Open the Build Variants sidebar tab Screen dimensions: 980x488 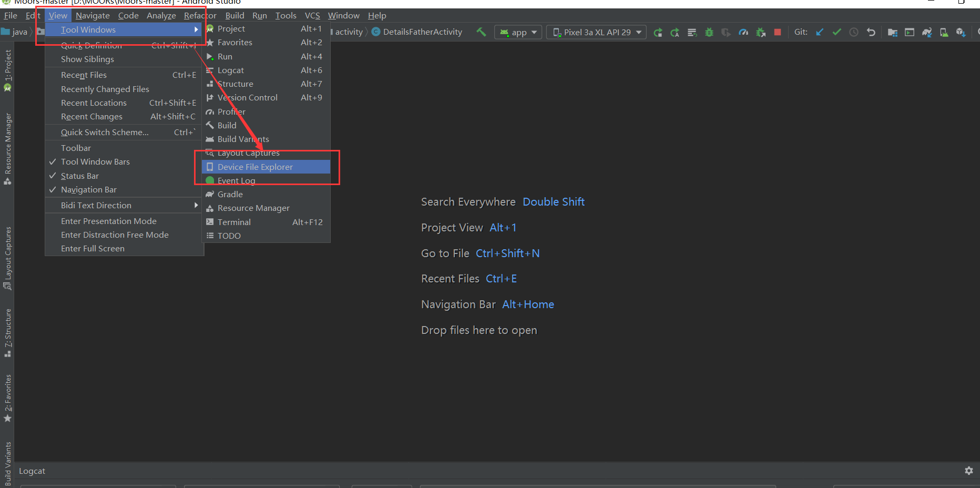tap(7, 464)
